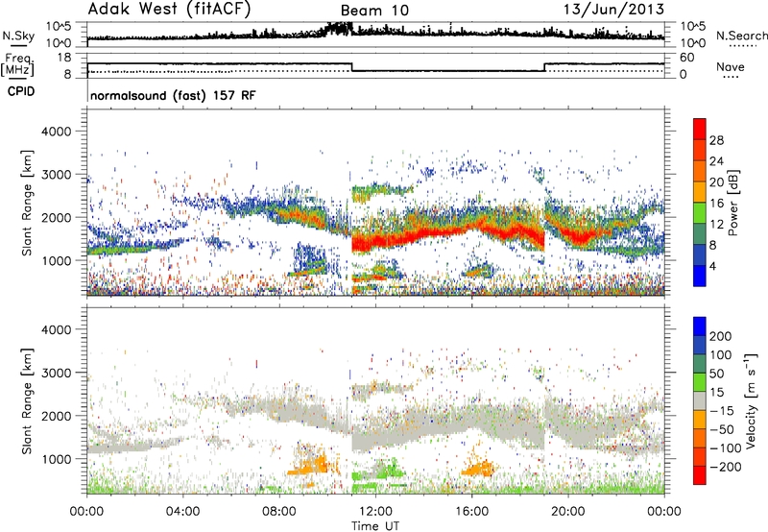Click the "12:00" time tick label
This screenshot has width=768, height=532.
(375, 512)
